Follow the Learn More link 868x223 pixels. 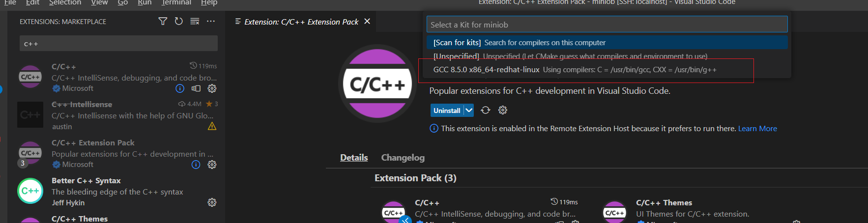[757, 129]
